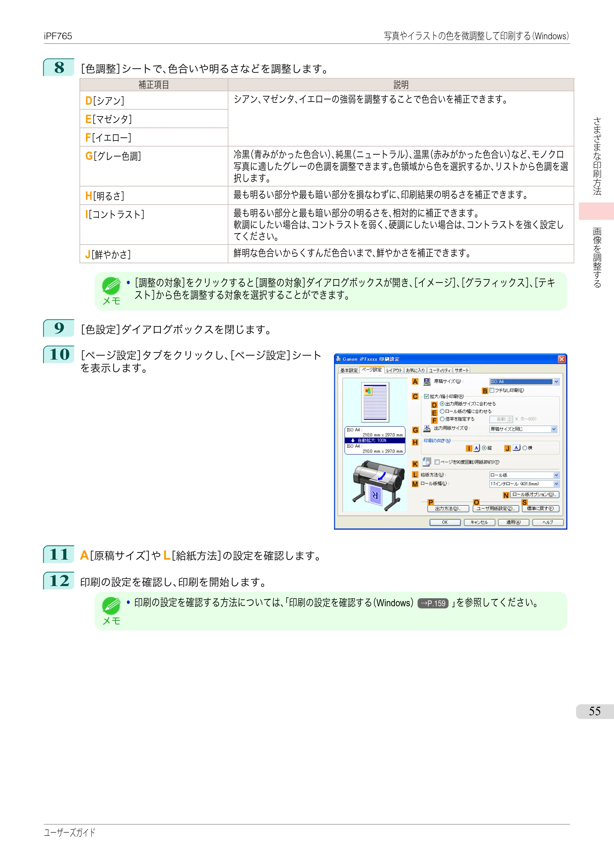Click 標準に戻す button
614x868 pixels.
pyautogui.click(x=541, y=508)
